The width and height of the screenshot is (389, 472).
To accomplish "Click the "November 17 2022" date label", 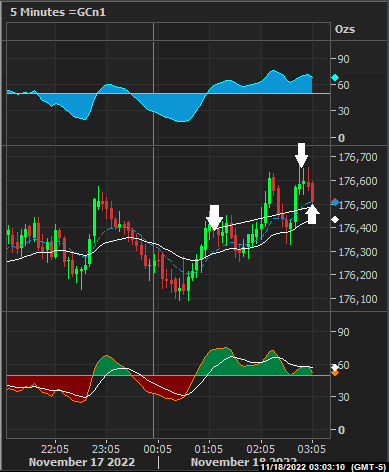I will (x=82, y=462).
